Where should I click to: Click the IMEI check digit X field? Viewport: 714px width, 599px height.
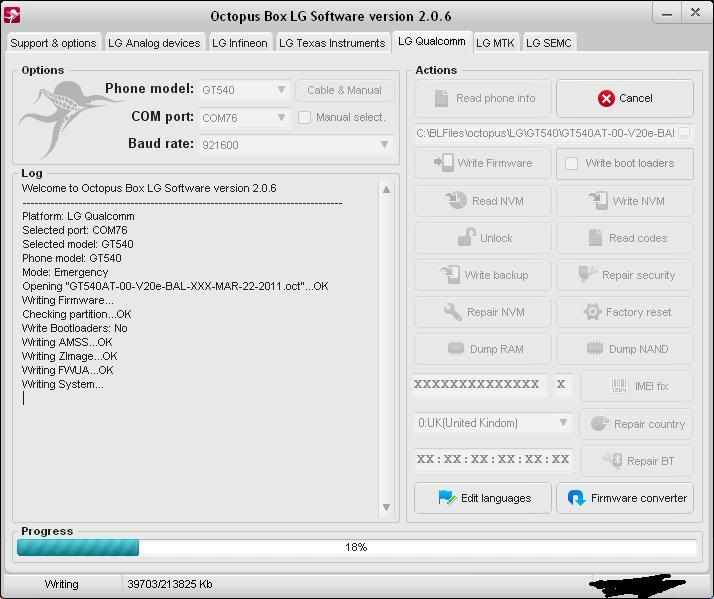pos(561,384)
